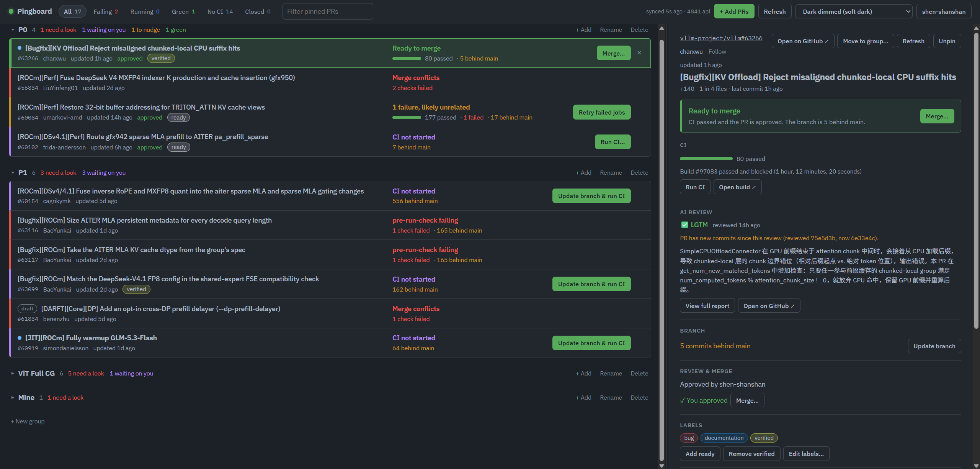Dismiss the selected PR #63266 row with the x icon
The width and height of the screenshot is (980, 469).
[639, 53]
